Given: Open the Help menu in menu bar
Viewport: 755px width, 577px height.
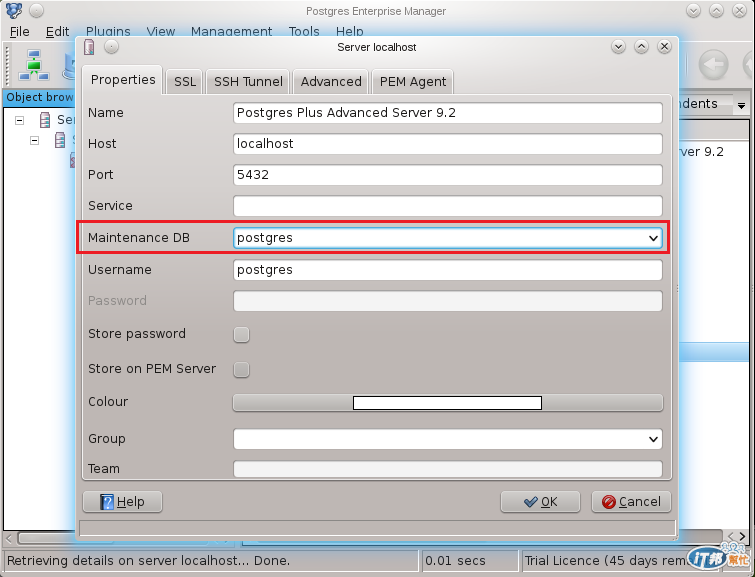Looking at the screenshot, I should [350, 32].
